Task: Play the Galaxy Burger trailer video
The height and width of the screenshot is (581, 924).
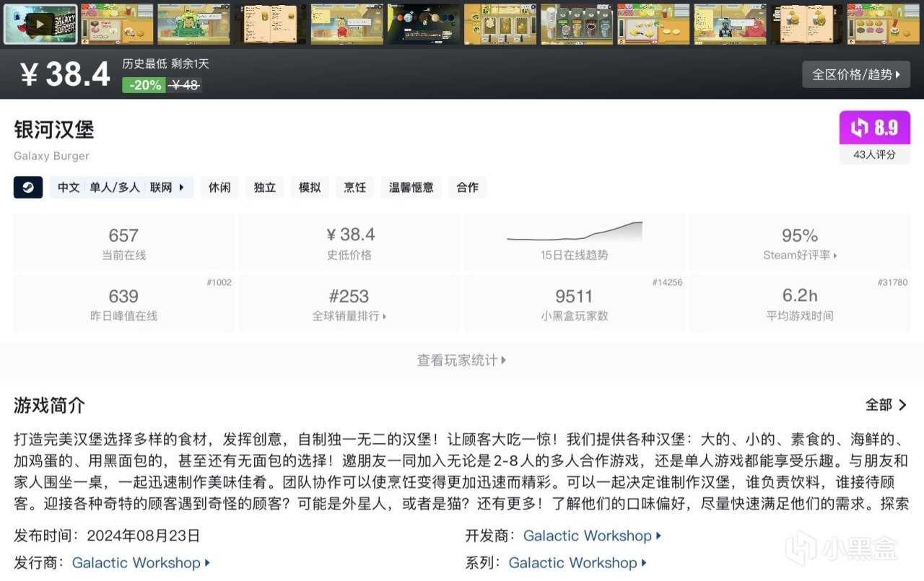Action: pos(40,24)
